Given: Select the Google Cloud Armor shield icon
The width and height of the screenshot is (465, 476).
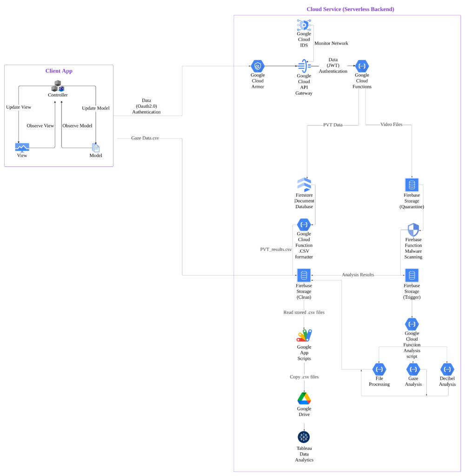Looking at the screenshot, I should pos(258,66).
